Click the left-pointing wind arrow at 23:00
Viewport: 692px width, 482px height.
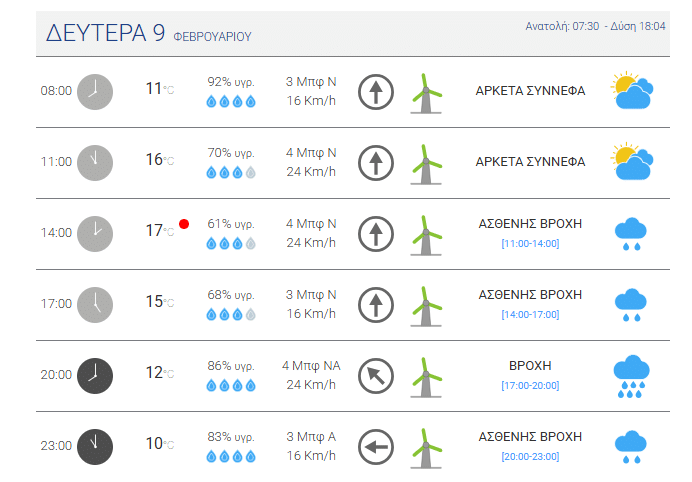376,446
